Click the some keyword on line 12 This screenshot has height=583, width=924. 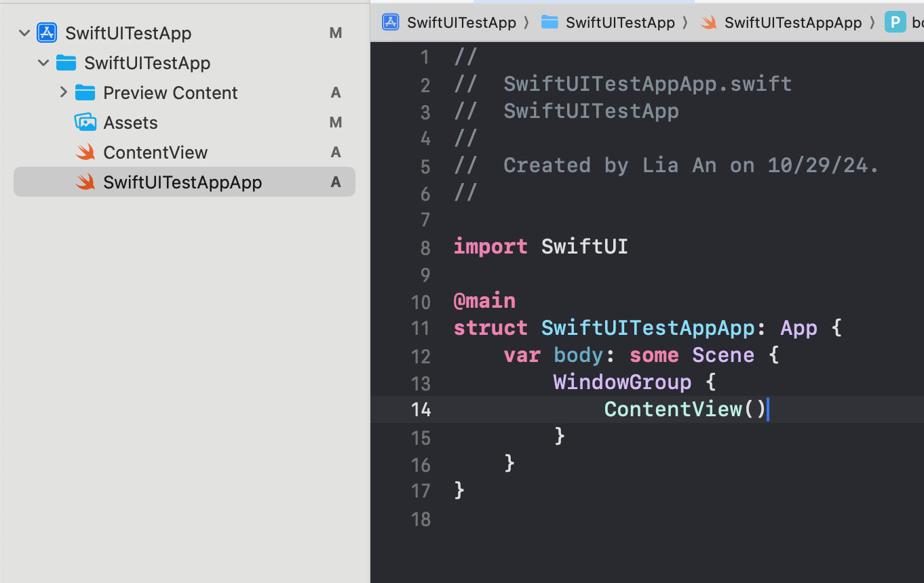(654, 355)
